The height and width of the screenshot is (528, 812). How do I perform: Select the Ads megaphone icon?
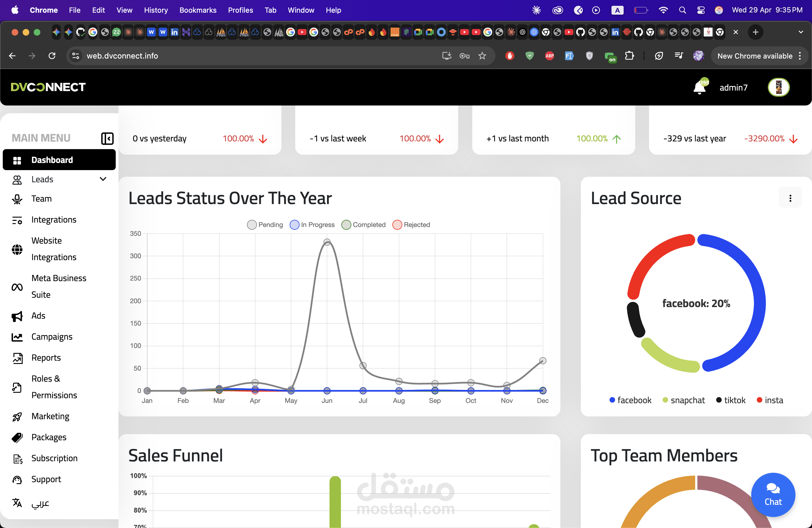click(17, 316)
